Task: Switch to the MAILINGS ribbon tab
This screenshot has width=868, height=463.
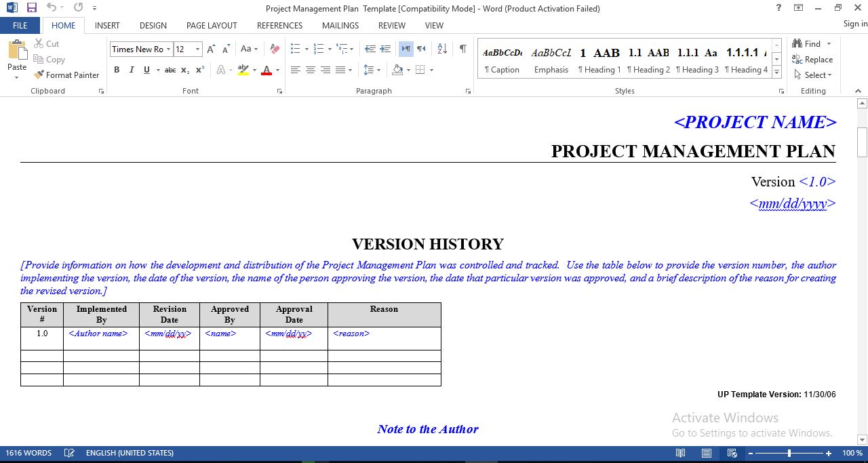Action: pyautogui.click(x=340, y=25)
